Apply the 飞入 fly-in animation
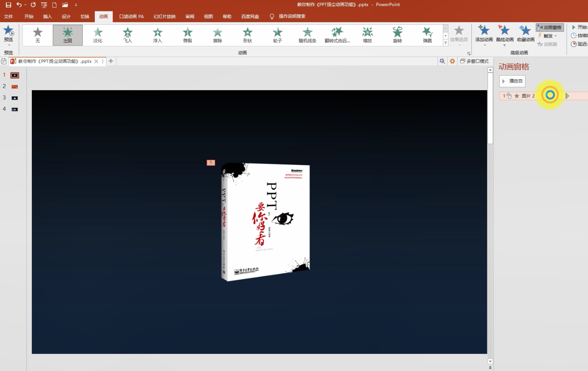Image resolution: width=588 pixels, height=371 pixels. click(x=127, y=35)
